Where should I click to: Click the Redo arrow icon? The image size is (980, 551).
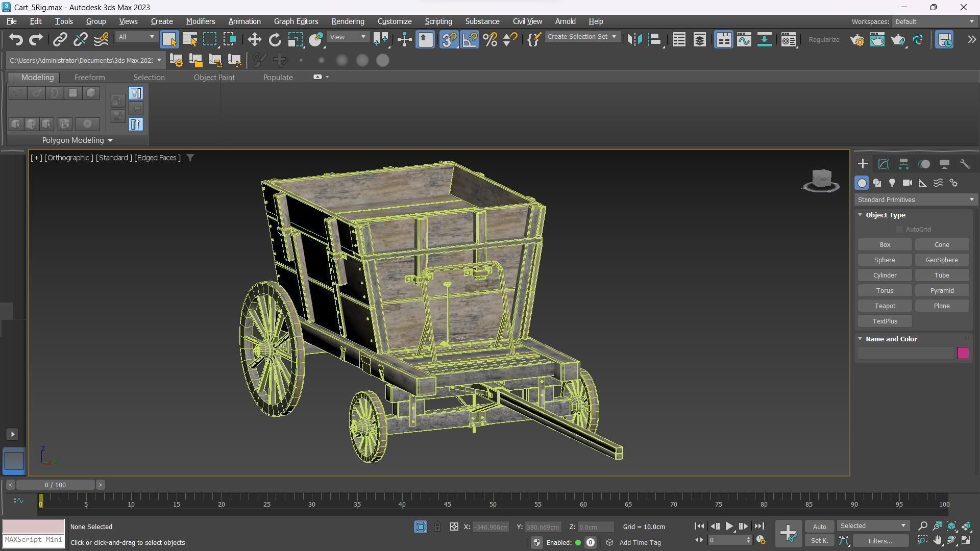[x=36, y=39]
